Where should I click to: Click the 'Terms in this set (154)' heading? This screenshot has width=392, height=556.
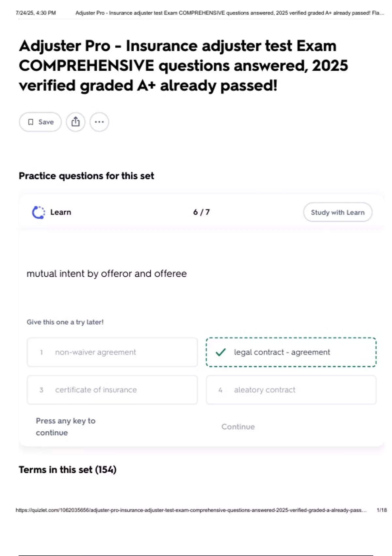click(68, 470)
